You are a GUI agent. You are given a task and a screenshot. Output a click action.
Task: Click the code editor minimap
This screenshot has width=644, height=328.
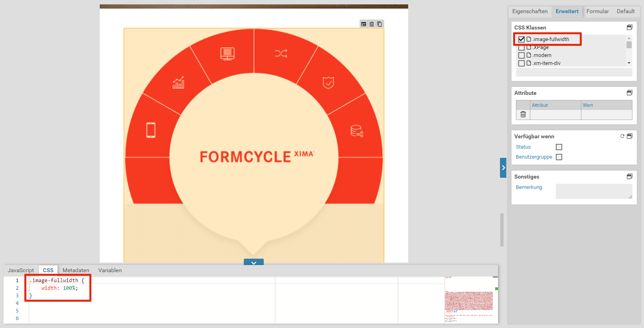469,300
